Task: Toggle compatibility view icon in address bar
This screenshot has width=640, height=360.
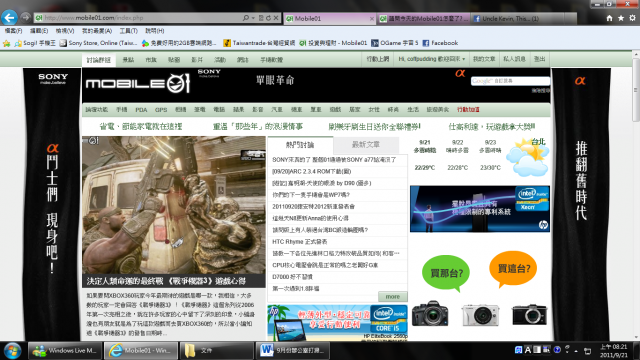Action: (x=261, y=18)
